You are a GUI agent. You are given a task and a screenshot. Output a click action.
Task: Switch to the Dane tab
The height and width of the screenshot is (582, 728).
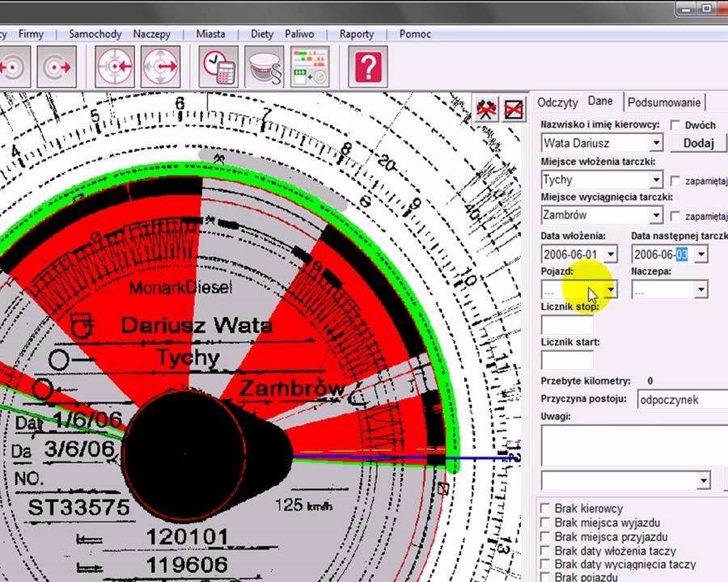(600, 101)
